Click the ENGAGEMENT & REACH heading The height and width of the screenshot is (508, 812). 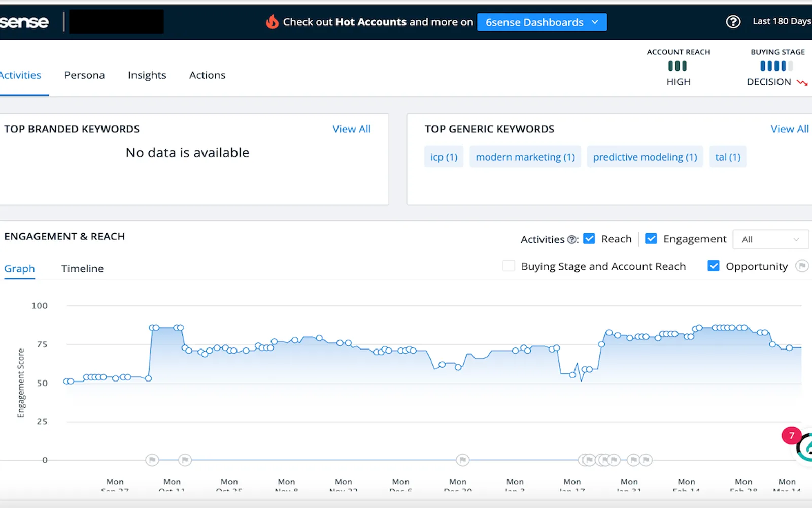click(x=64, y=236)
